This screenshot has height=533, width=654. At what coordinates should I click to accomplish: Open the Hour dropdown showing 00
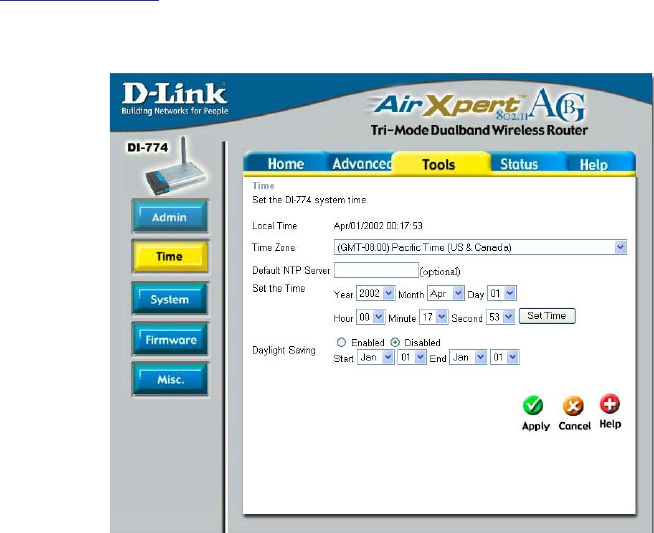click(370, 317)
